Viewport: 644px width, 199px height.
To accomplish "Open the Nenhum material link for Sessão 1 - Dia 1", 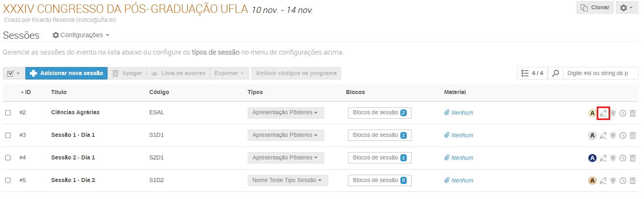I will [462, 135].
